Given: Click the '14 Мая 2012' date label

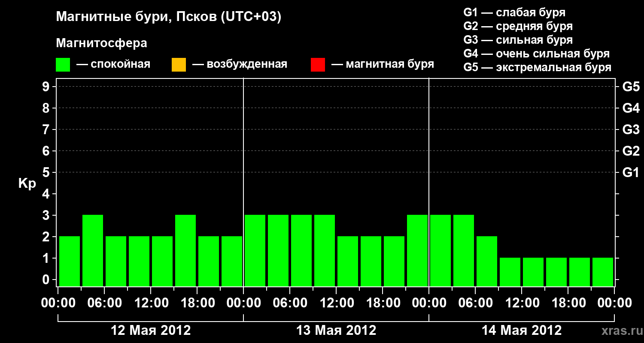Looking at the screenshot, I should pyautogui.click(x=522, y=330).
